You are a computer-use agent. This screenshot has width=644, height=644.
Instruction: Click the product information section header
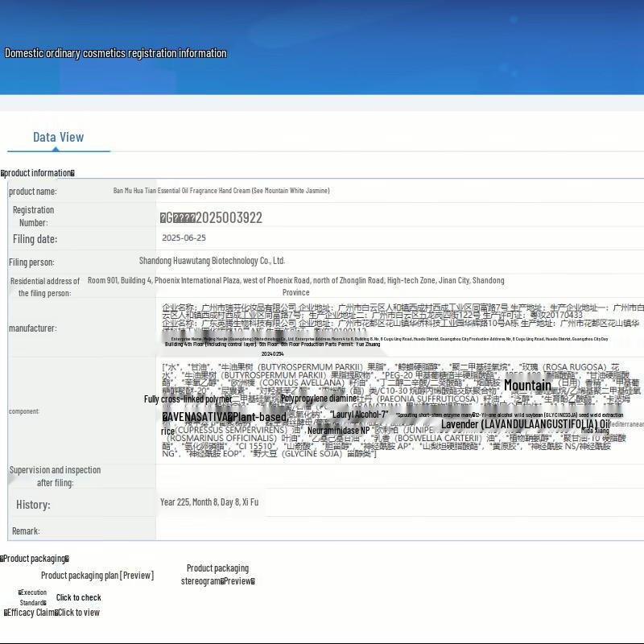(37, 173)
